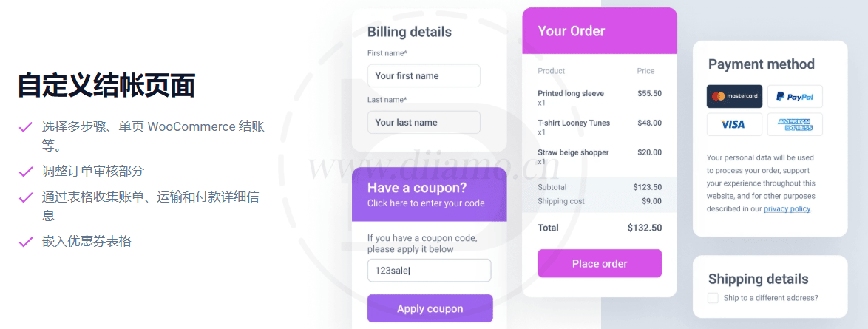
Task: Click checkmark beside 调整订单审核部分
Action: [x=26, y=172]
